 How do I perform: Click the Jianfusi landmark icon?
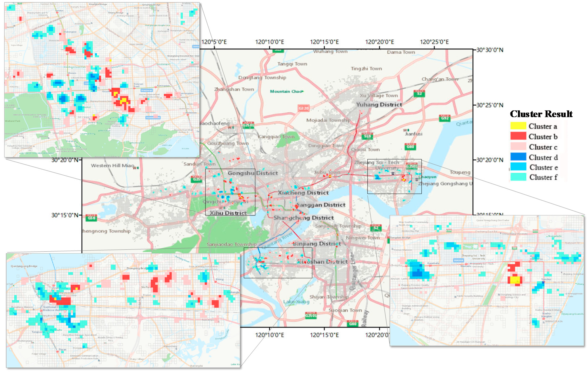(406, 130)
